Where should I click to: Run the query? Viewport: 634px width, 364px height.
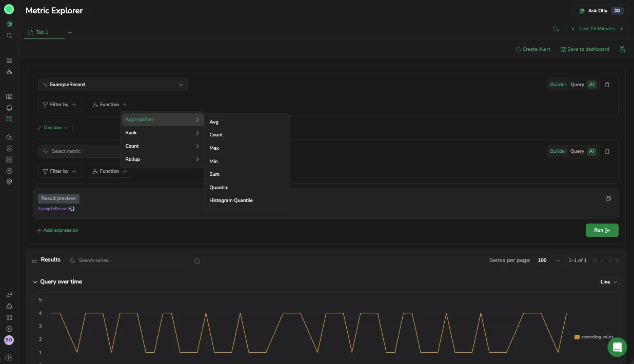(602, 230)
